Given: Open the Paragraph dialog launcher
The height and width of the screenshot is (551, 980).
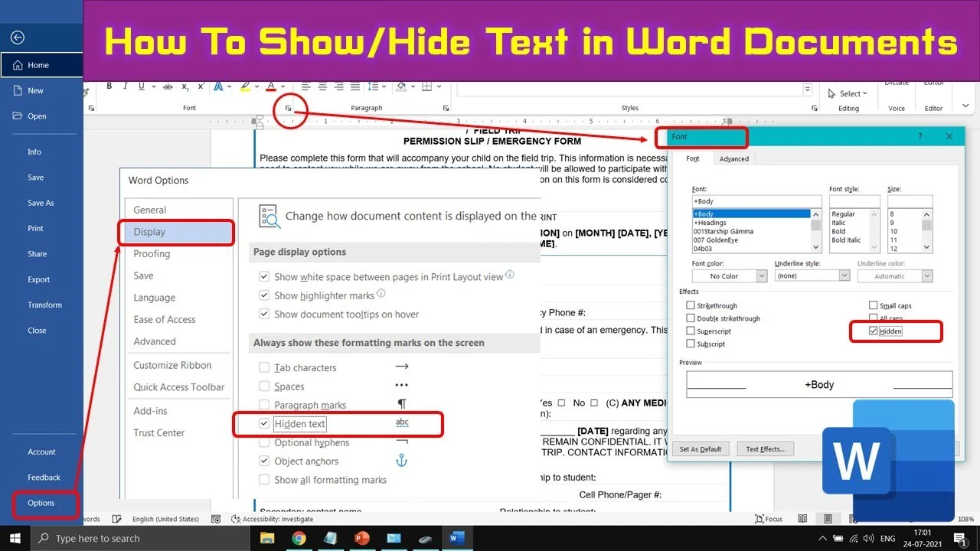Looking at the screenshot, I should [x=446, y=109].
